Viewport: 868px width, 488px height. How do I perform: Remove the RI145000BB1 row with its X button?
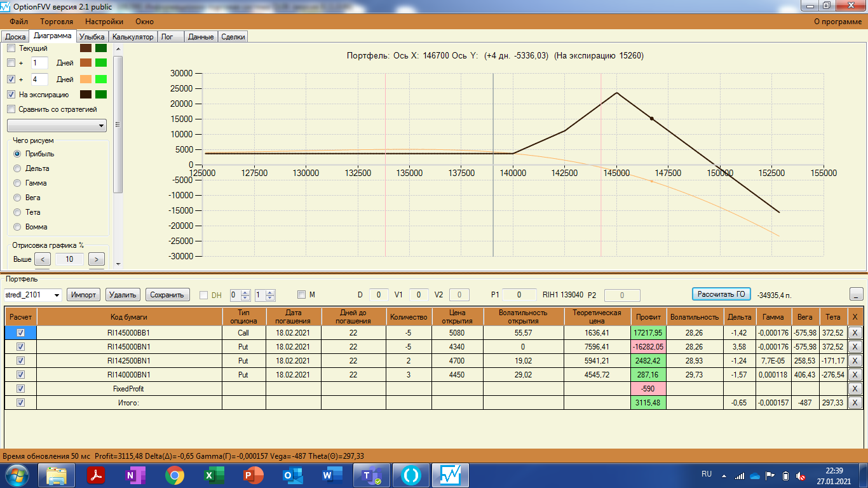855,332
